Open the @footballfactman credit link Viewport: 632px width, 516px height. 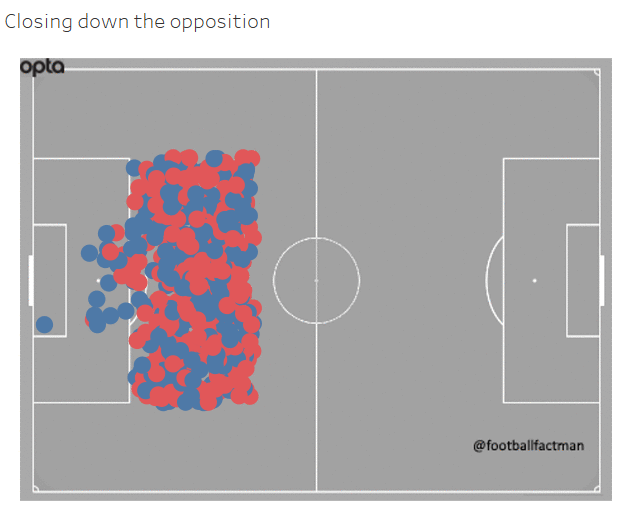point(528,445)
